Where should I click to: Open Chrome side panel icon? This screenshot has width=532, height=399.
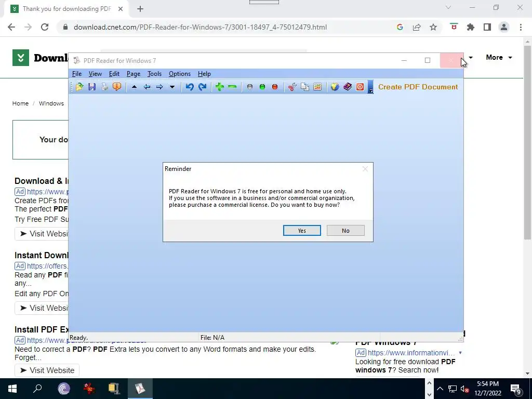click(x=487, y=27)
